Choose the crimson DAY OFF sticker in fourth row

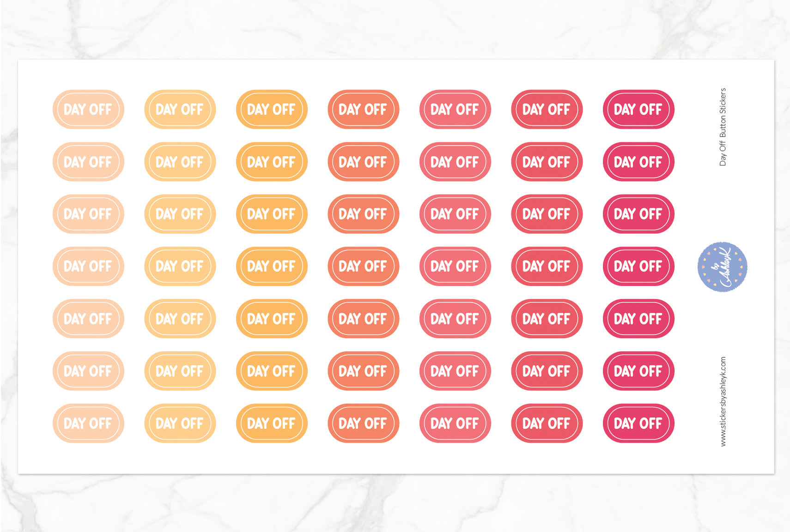638,266
